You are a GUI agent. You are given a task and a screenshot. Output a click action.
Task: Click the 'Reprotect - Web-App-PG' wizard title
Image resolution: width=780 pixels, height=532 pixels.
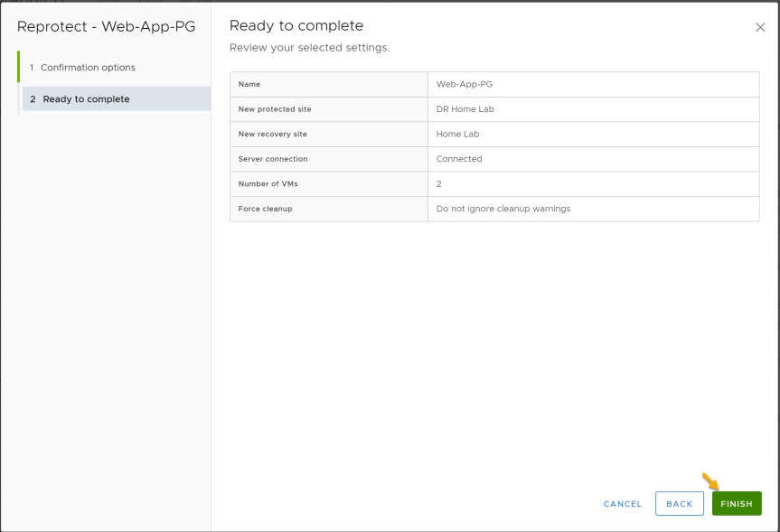[x=106, y=26]
